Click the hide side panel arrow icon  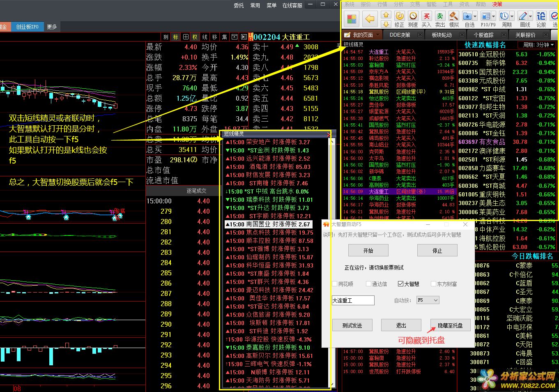[244, 37]
